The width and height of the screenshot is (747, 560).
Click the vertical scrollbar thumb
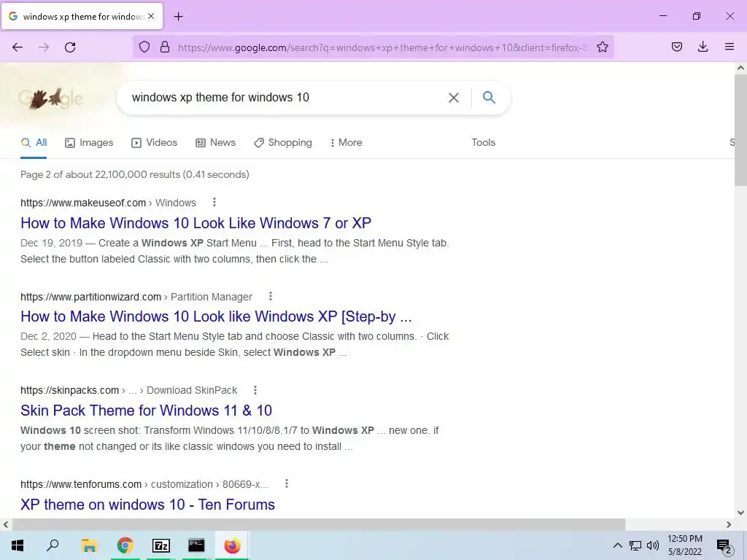coord(740,130)
